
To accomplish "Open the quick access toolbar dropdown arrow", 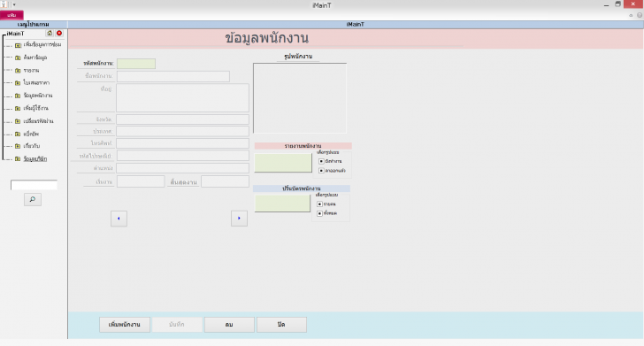I will point(14,4).
